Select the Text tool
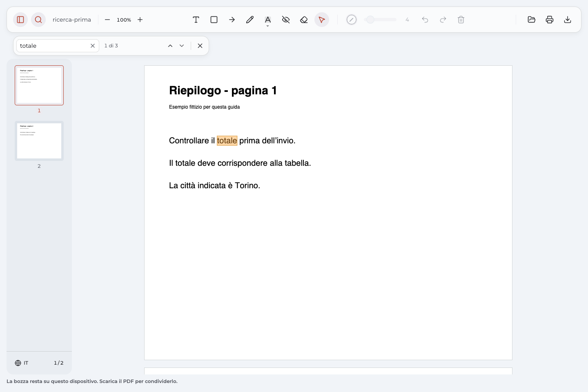588x392 pixels. [196, 20]
